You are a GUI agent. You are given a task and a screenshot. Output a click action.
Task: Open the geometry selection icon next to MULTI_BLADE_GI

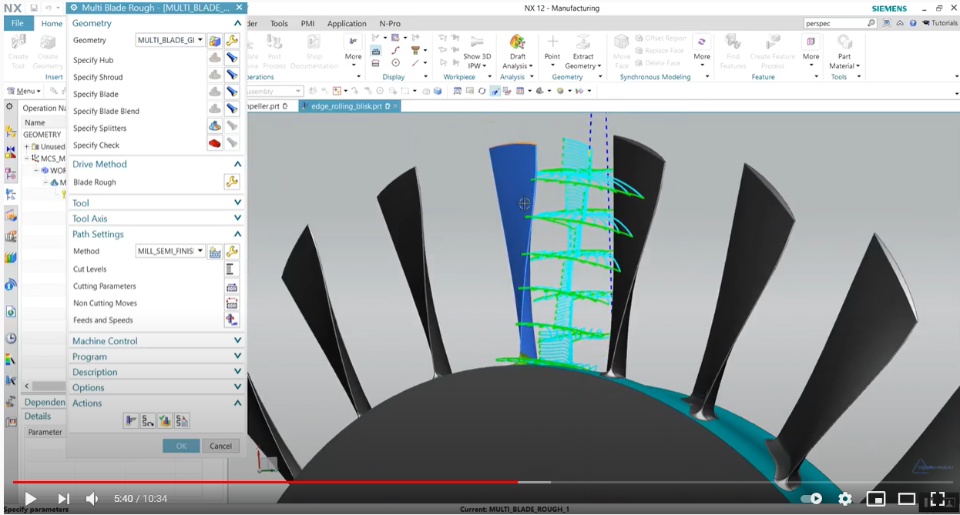point(215,40)
